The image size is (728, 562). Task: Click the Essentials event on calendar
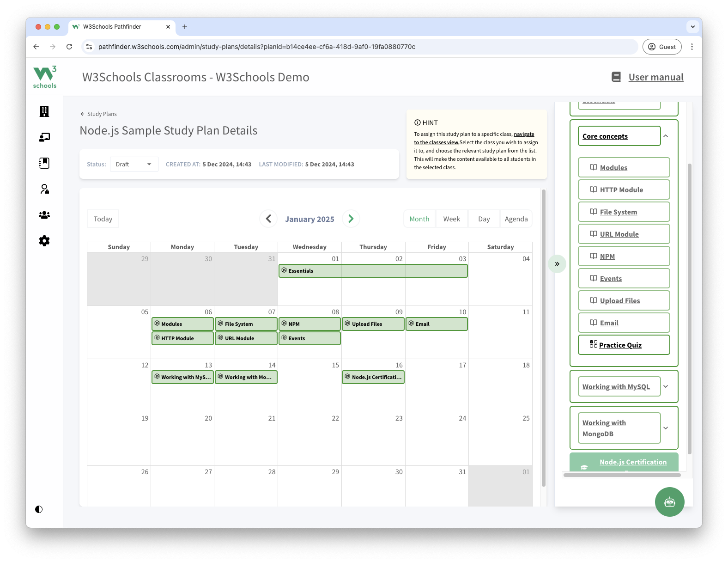pyautogui.click(x=373, y=271)
